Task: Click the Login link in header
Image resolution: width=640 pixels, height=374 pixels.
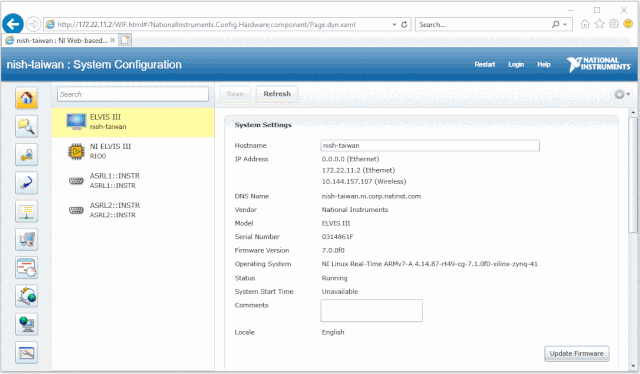Action: [516, 65]
